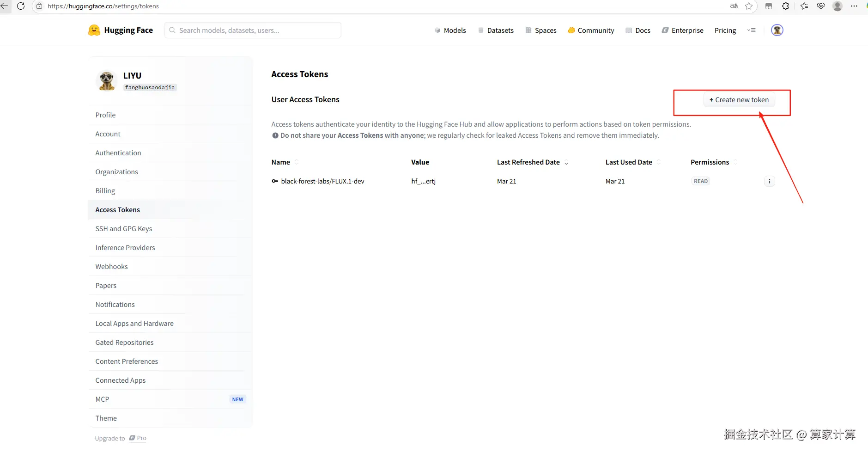Open the Datasets nav item

[496, 30]
